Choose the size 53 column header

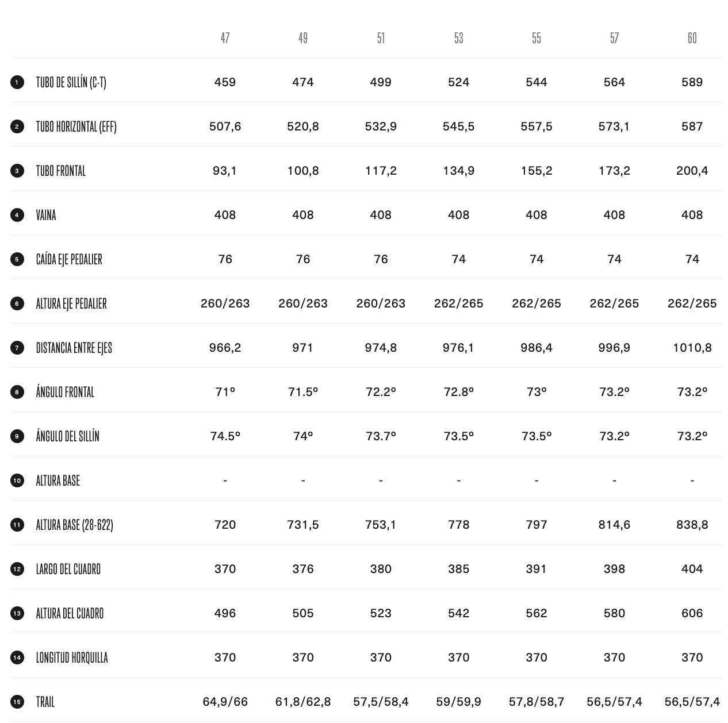[458, 38]
